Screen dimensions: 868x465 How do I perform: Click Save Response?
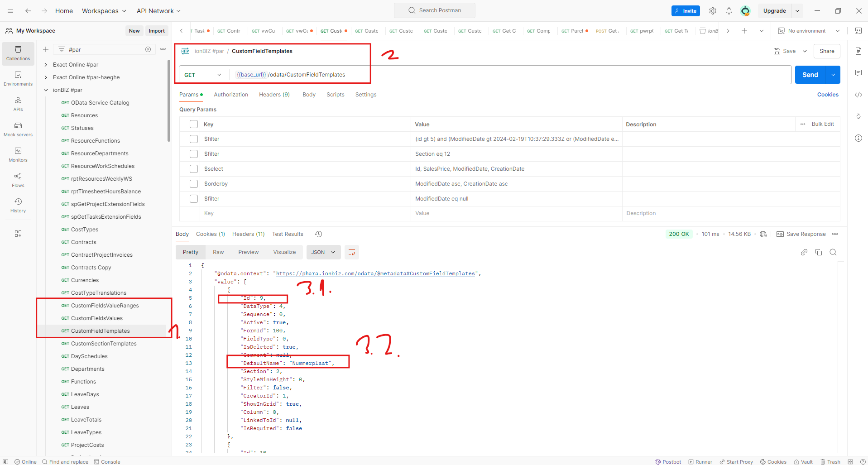pos(801,234)
